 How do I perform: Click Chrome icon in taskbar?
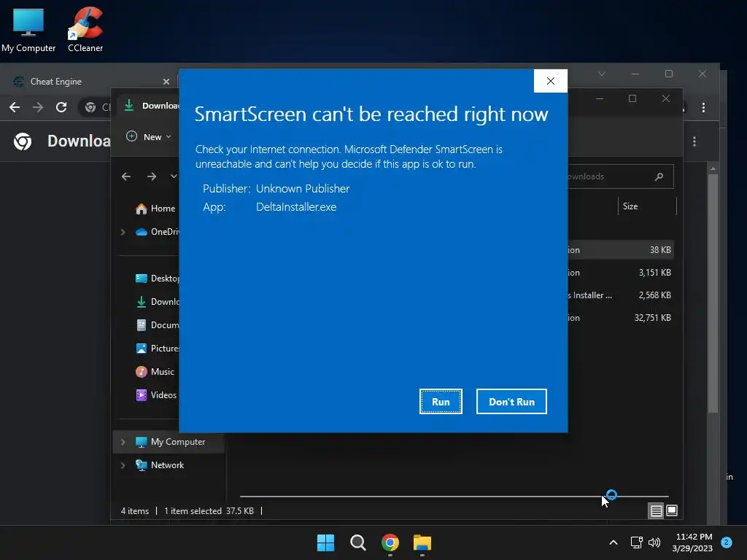[390, 542]
